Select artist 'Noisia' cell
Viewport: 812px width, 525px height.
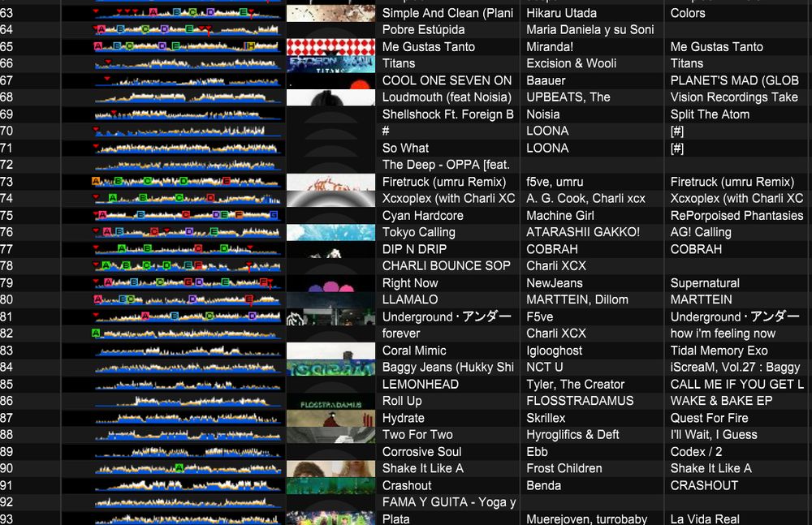[542, 114]
